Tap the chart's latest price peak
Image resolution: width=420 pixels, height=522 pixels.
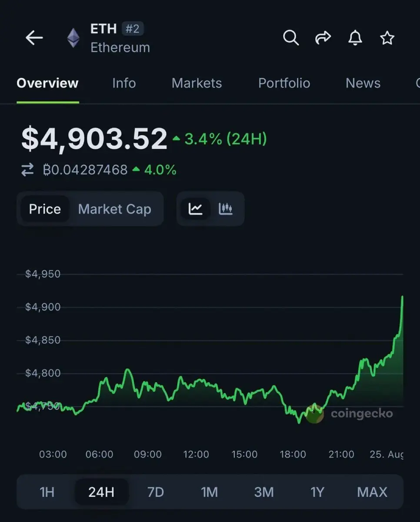pyautogui.click(x=402, y=297)
